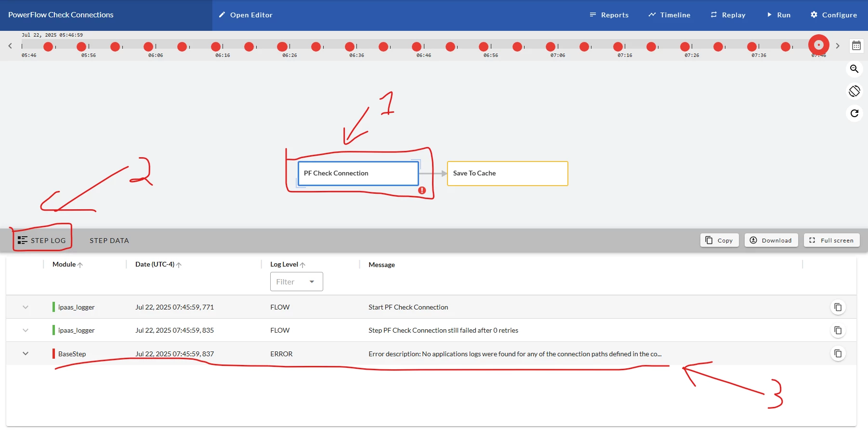Click the Message column header
Viewport: 868px width, 431px height.
381,265
